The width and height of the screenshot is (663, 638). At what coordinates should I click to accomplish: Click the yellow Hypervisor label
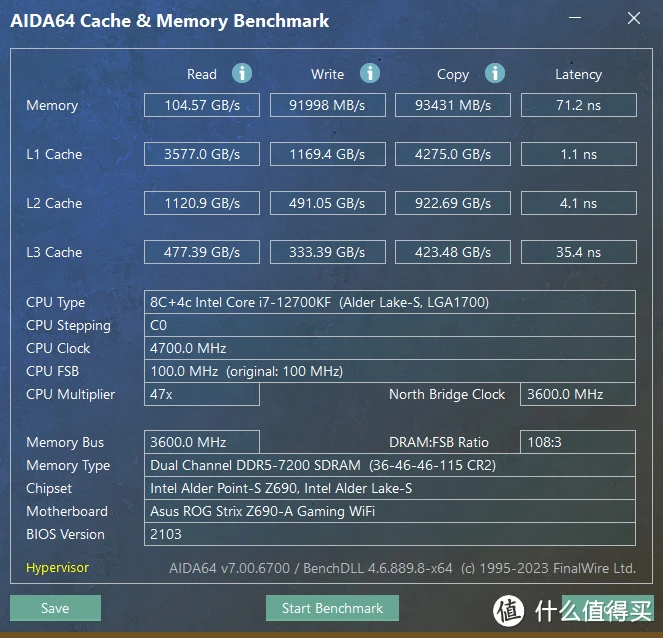[57, 568]
